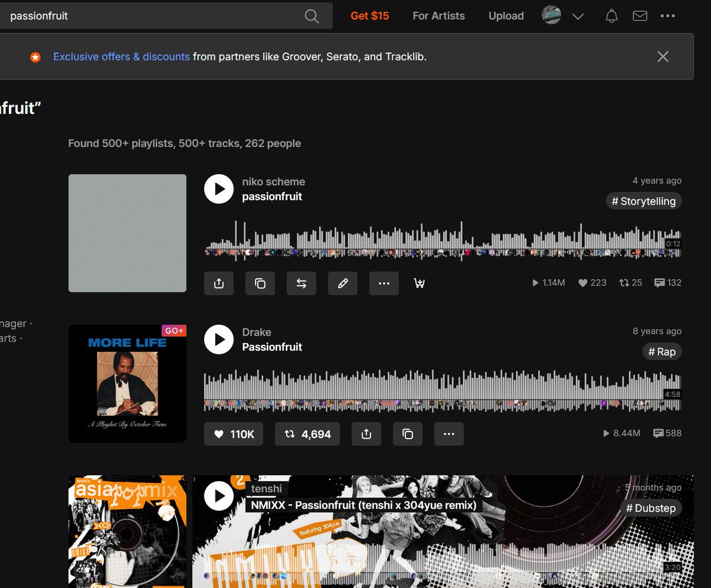Open the messages envelope icon
The image size is (711, 588).
[x=640, y=16]
